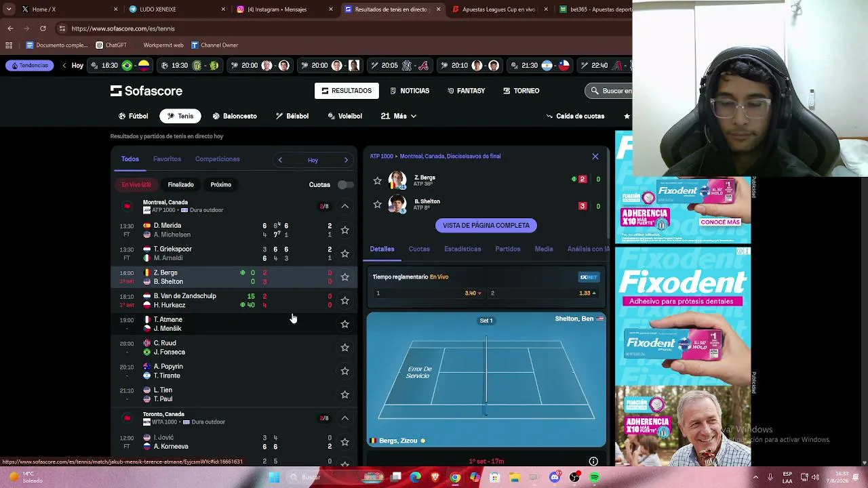Viewport: 868px width, 488px height.
Task: Select the Béisbol sport
Action: (x=292, y=117)
